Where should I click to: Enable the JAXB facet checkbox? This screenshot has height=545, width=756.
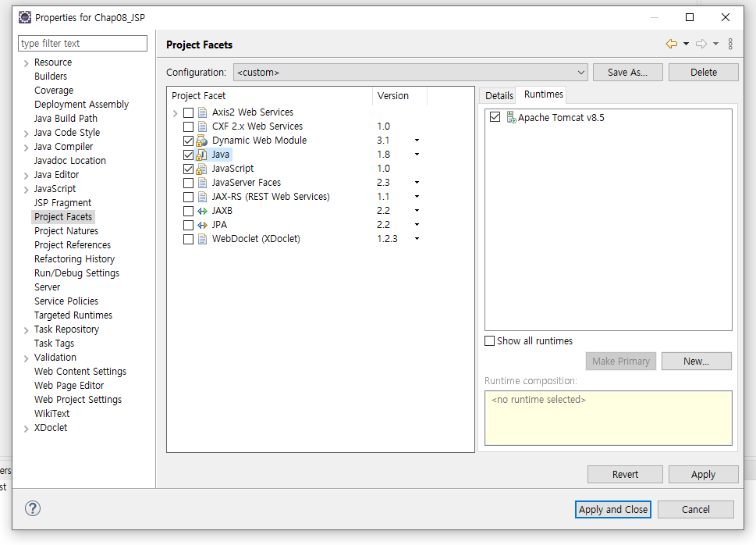point(189,211)
